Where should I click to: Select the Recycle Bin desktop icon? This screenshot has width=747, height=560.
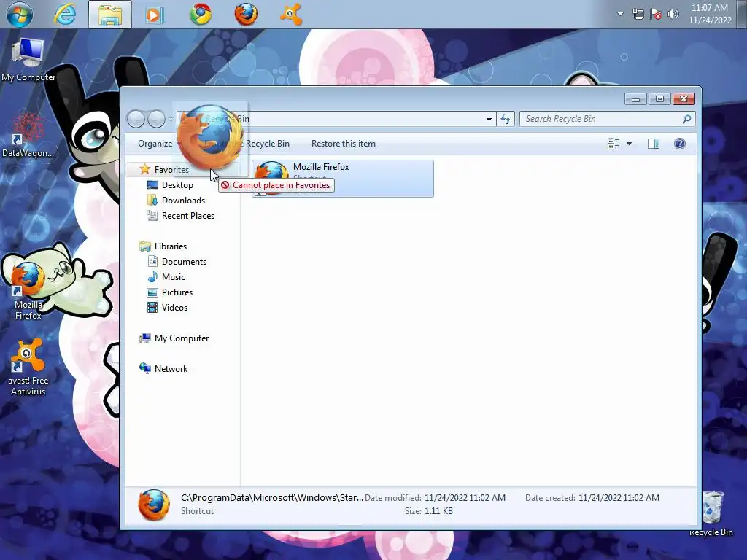click(711, 514)
